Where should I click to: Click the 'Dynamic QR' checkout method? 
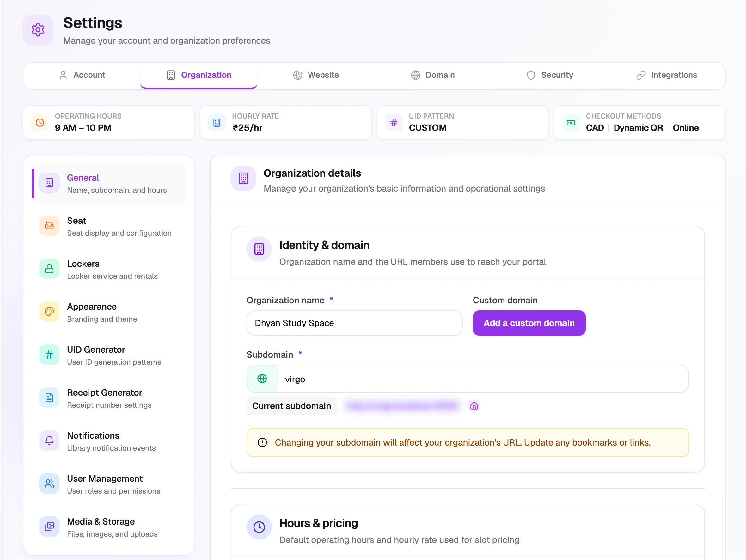point(638,128)
